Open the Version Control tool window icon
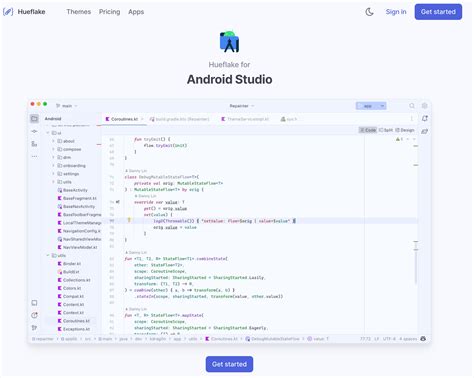 point(34,328)
